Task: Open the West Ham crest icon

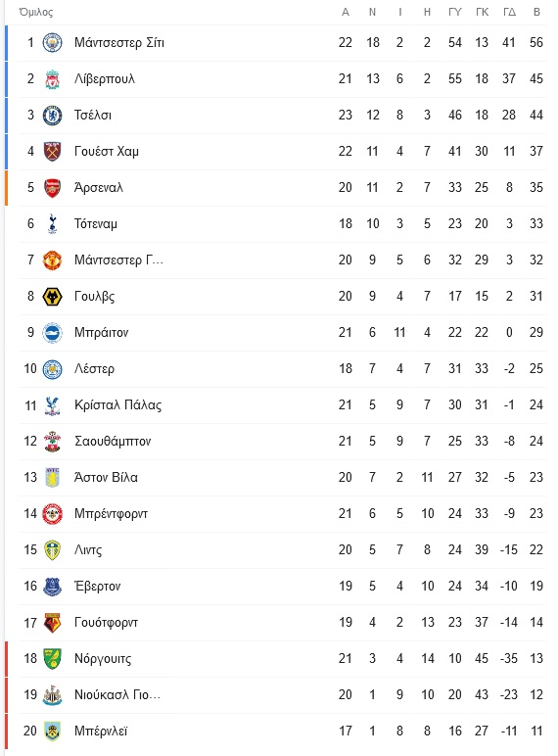Action: 52,152
